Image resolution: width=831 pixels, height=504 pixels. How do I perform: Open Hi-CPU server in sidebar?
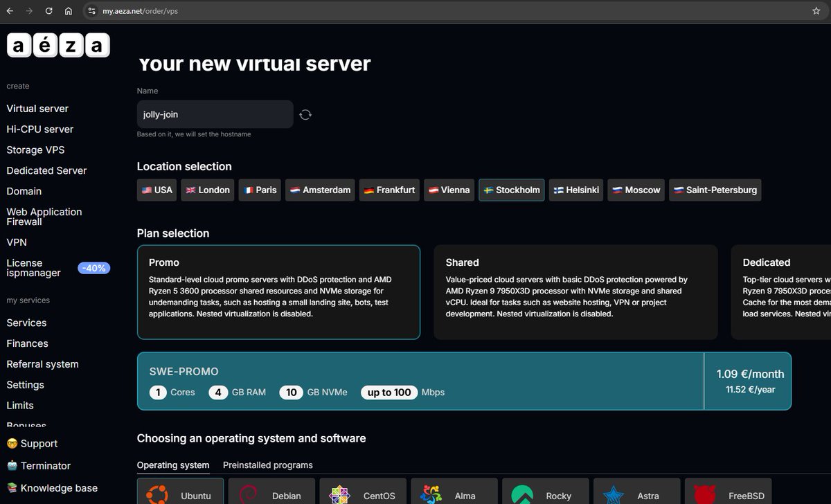[x=39, y=129]
